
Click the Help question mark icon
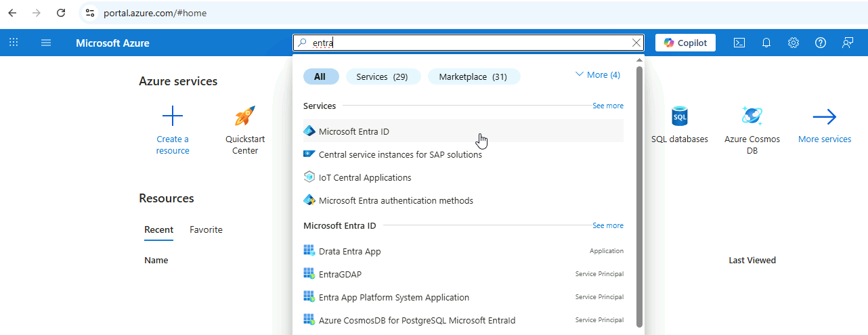tap(821, 43)
